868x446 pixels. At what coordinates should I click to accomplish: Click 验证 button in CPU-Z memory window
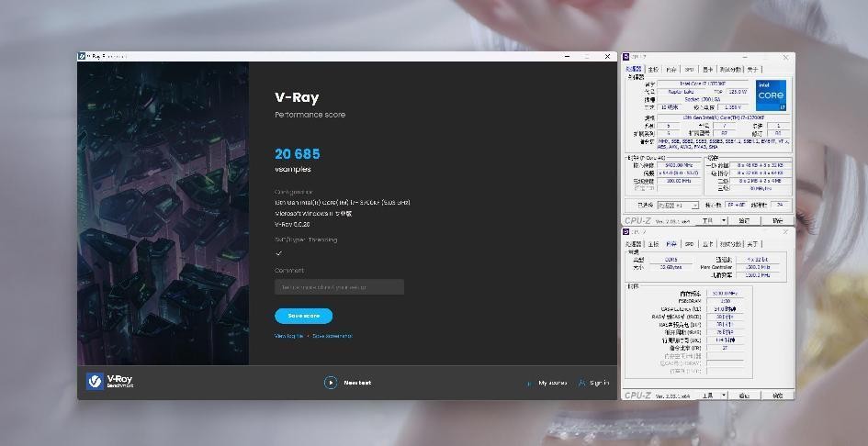[x=744, y=396]
